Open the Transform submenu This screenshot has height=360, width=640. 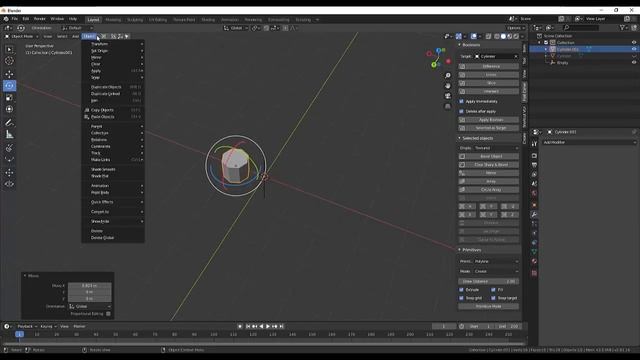(x=113, y=44)
